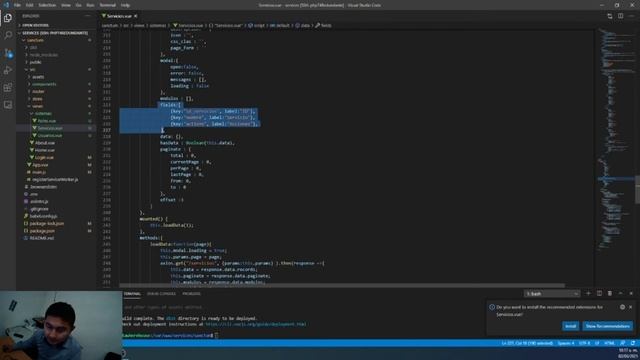
Task: Dismiss the extension recommendation notification
Action: [631, 307]
